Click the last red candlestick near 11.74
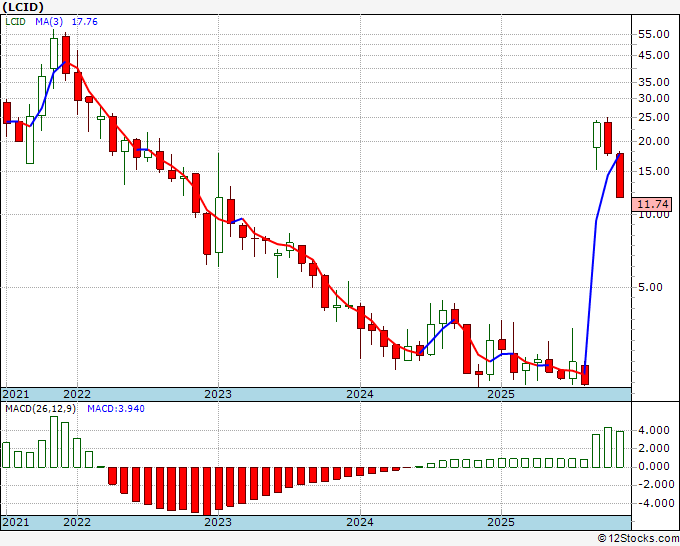The width and height of the screenshot is (680, 546). point(620,176)
